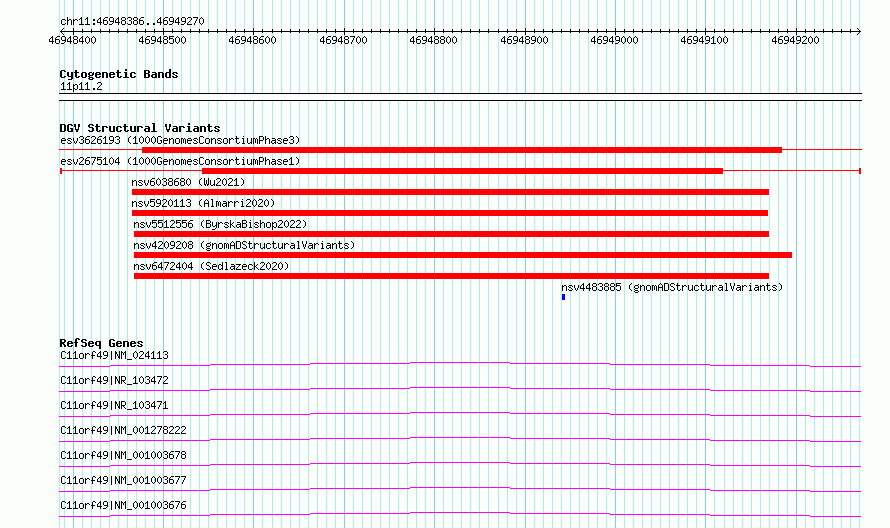Click ruler position 46949200
This screenshot has width=890, height=528.
click(796, 40)
